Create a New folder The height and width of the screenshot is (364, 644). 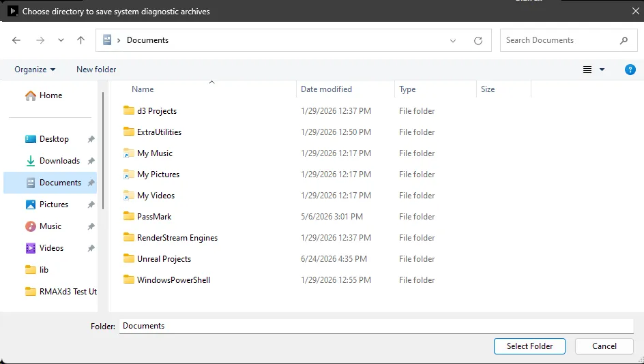[96, 70]
